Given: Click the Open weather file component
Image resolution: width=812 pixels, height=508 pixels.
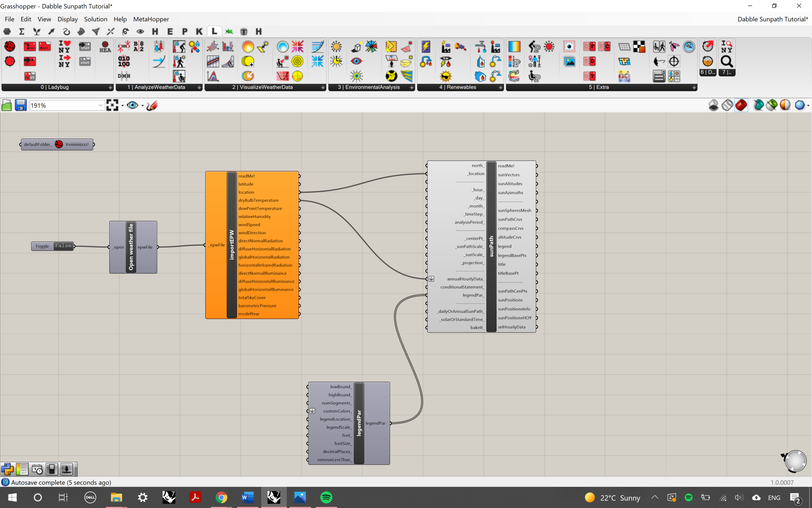Looking at the screenshot, I should (131, 247).
